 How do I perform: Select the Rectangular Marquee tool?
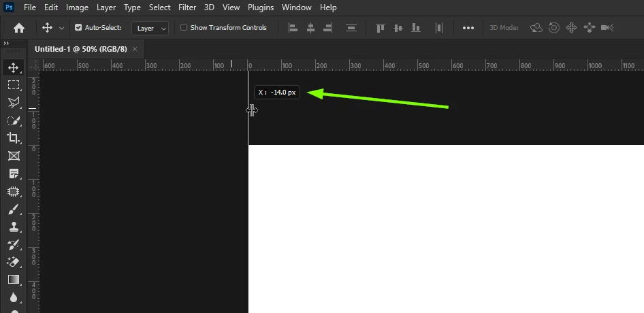coord(13,85)
